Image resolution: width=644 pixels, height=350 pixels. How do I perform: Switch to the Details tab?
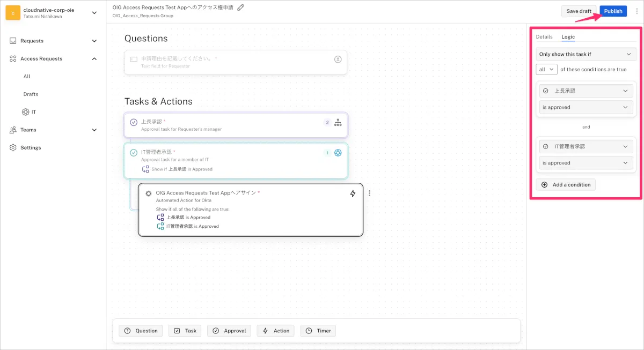(x=544, y=37)
